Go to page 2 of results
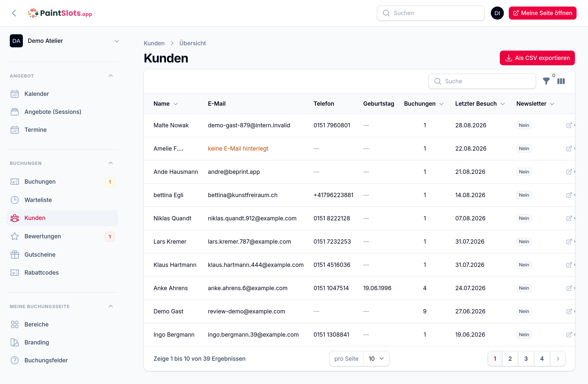Viewport: 588px width, 384px height. tap(510, 358)
